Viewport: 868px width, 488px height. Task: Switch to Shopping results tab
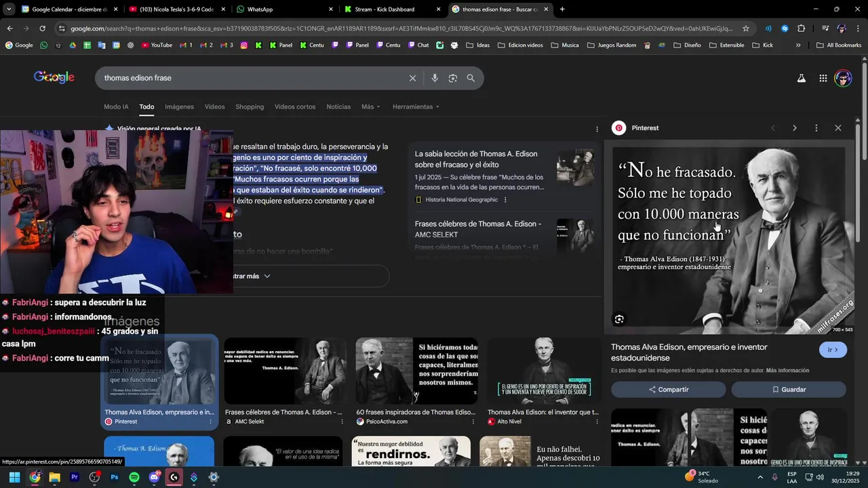(x=250, y=107)
